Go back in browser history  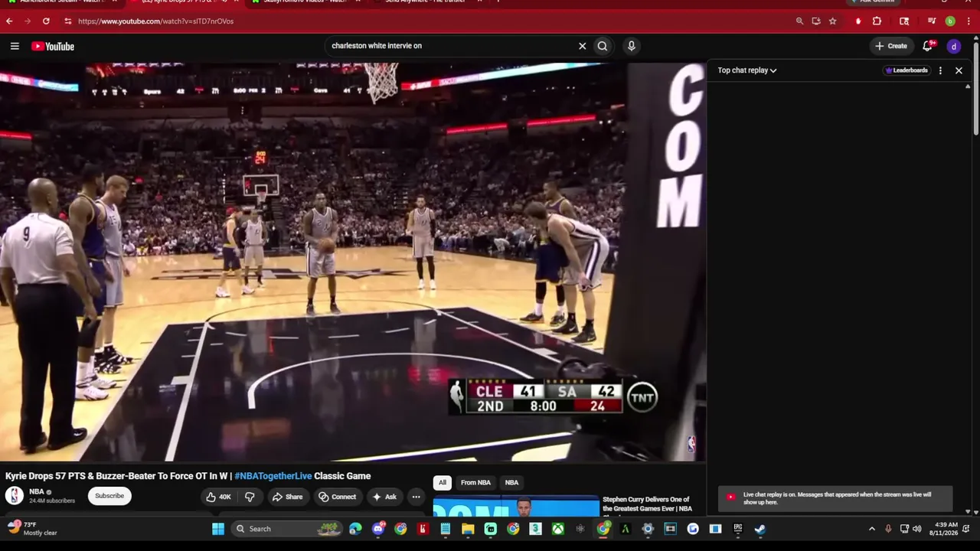[x=9, y=21]
